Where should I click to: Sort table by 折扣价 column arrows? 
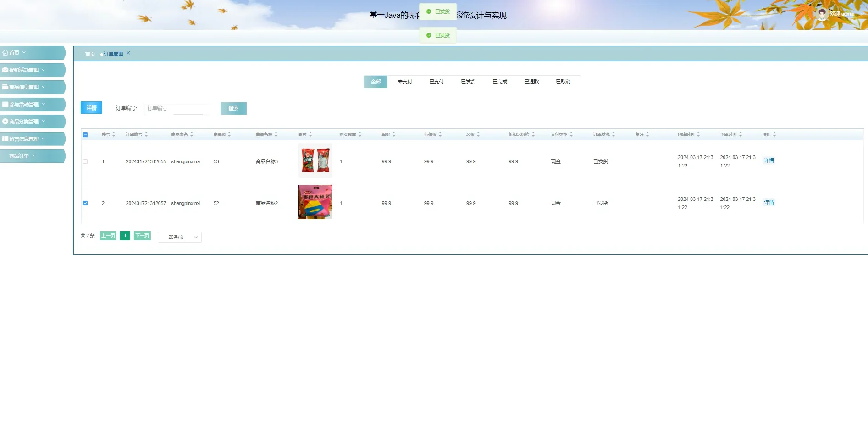(440, 134)
